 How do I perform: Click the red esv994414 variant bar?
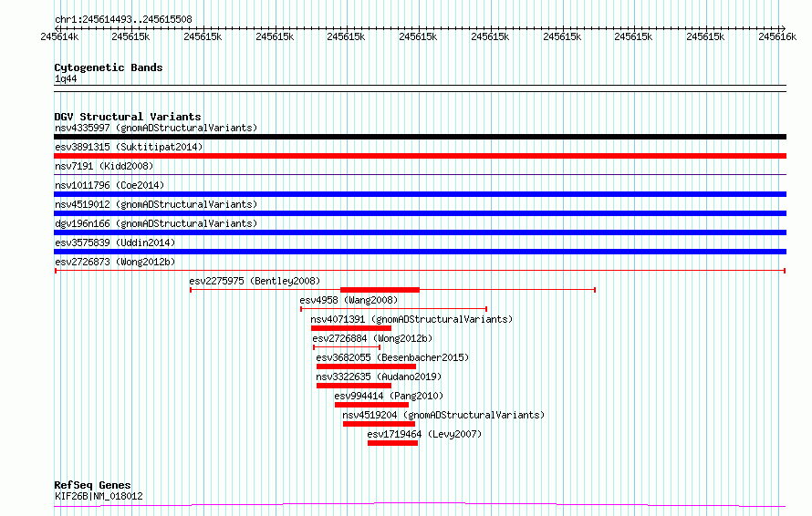point(372,405)
